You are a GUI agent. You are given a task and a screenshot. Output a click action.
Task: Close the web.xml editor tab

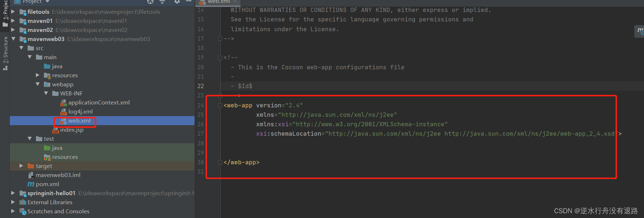click(x=235, y=1)
